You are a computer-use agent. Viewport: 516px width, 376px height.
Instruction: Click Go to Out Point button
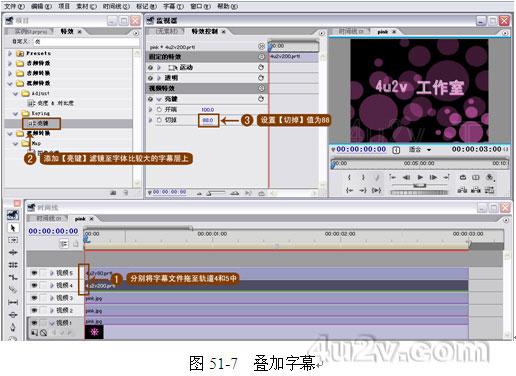(x=363, y=190)
